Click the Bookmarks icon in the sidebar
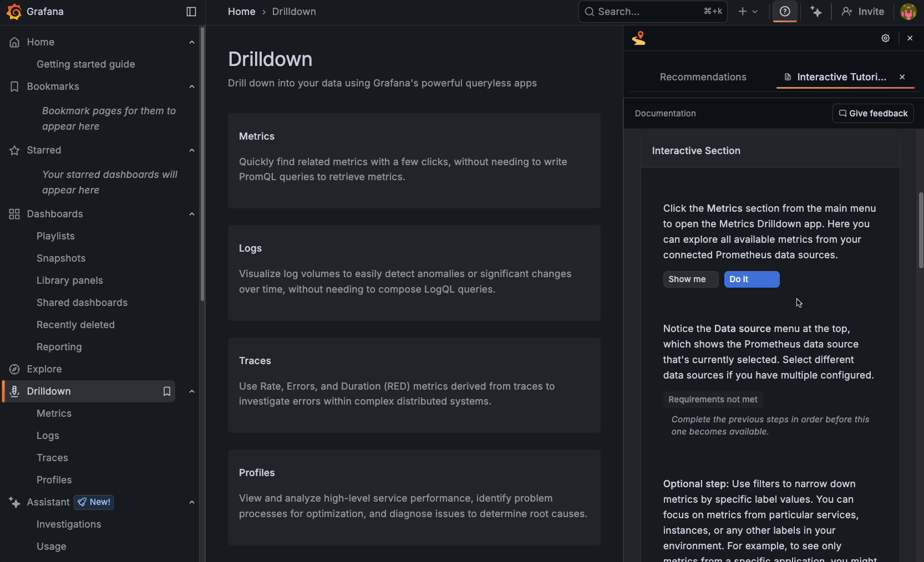This screenshot has width=924, height=562. [x=14, y=86]
